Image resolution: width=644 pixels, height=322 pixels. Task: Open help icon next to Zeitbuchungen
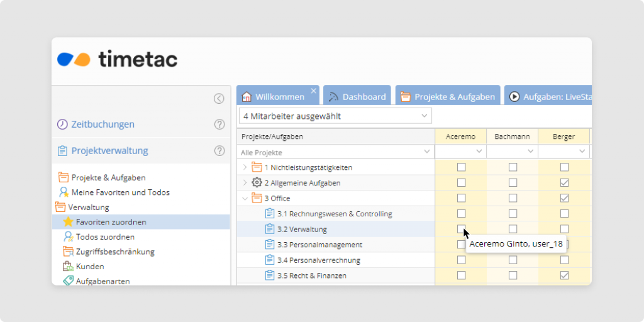(x=219, y=125)
